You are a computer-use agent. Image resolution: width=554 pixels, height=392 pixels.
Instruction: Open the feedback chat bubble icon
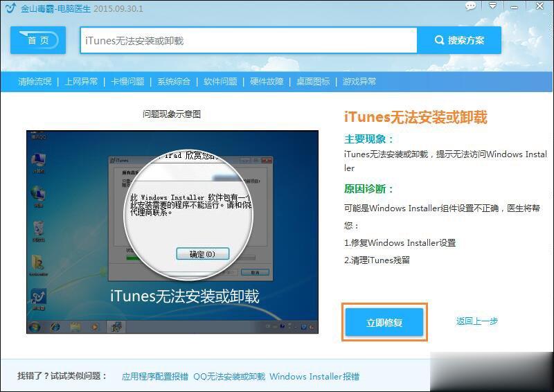point(471,6)
